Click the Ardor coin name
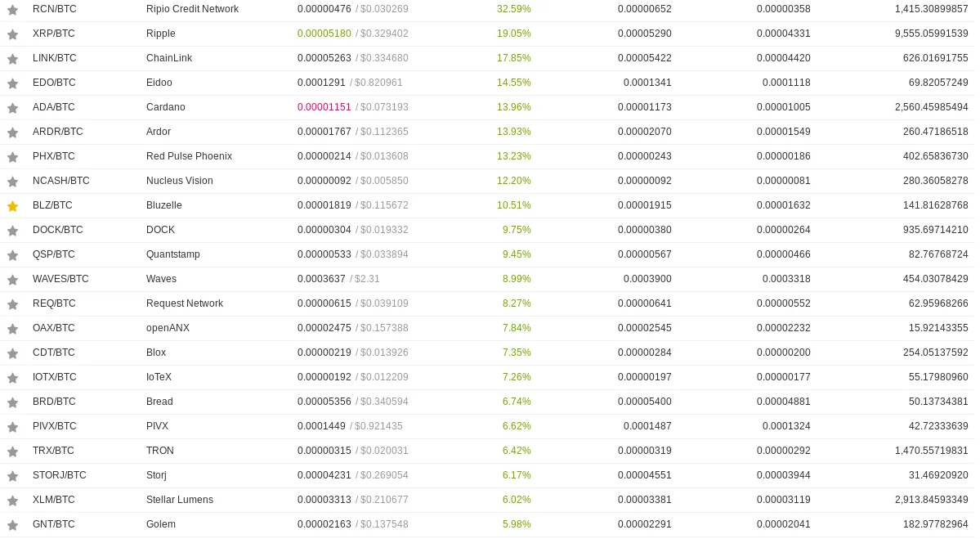 (158, 132)
